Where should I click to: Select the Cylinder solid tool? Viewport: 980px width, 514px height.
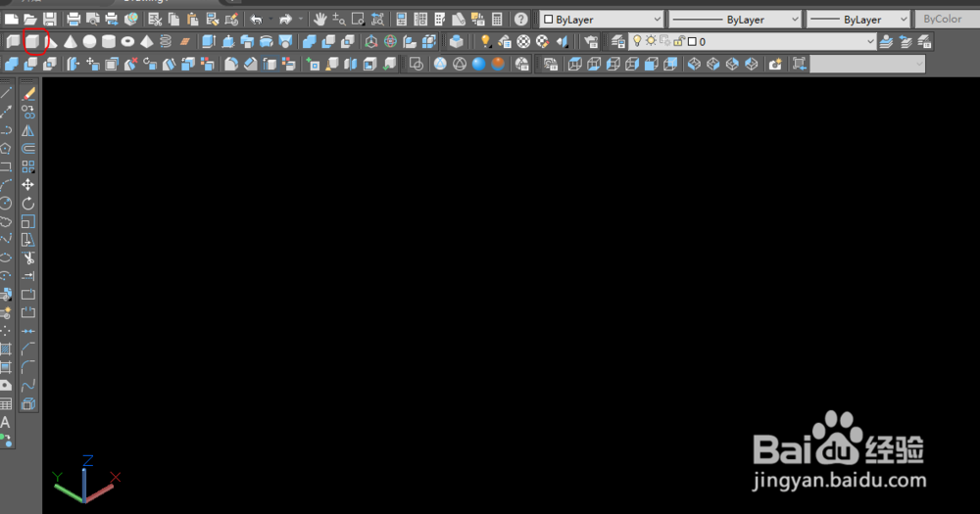click(x=109, y=42)
